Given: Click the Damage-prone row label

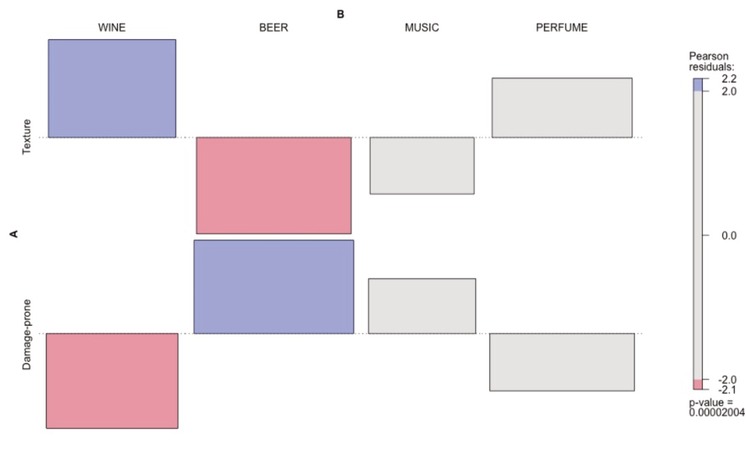Looking at the screenshot, I should [x=28, y=333].
